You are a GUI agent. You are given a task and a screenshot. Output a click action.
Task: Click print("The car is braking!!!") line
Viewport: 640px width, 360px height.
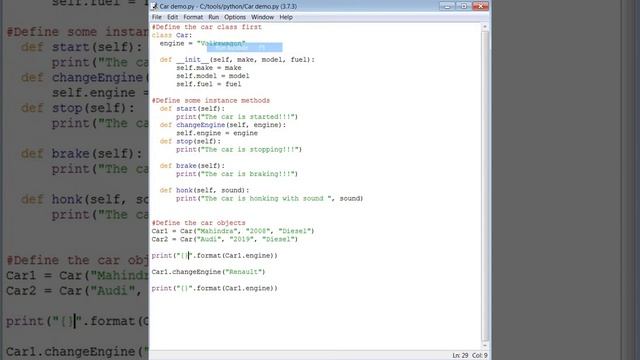[237, 174]
